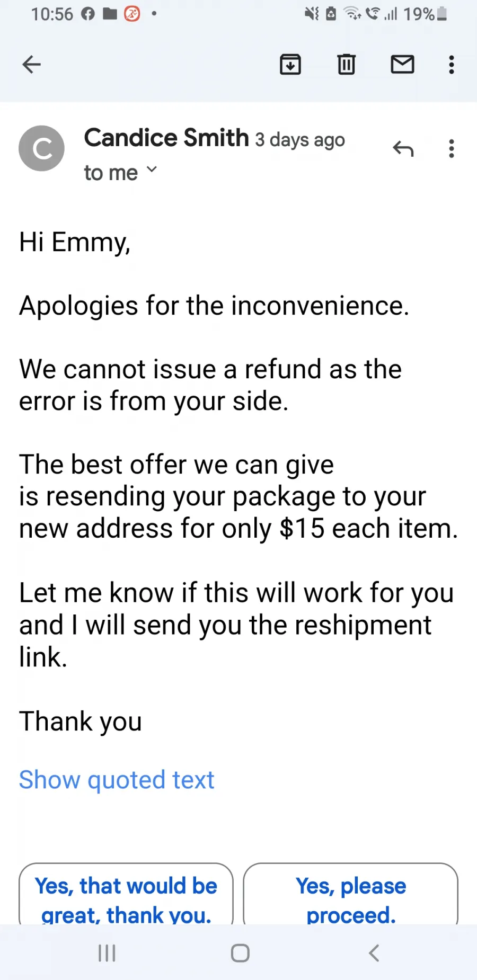The width and height of the screenshot is (477, 980).
Task: Reply to Candice Smith using reply arrow
Action: [x=403, y=149]
